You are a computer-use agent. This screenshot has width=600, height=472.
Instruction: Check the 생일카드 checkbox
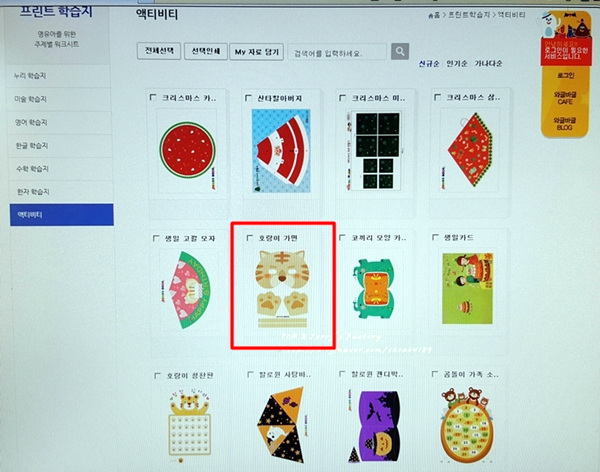pos(435,237)
